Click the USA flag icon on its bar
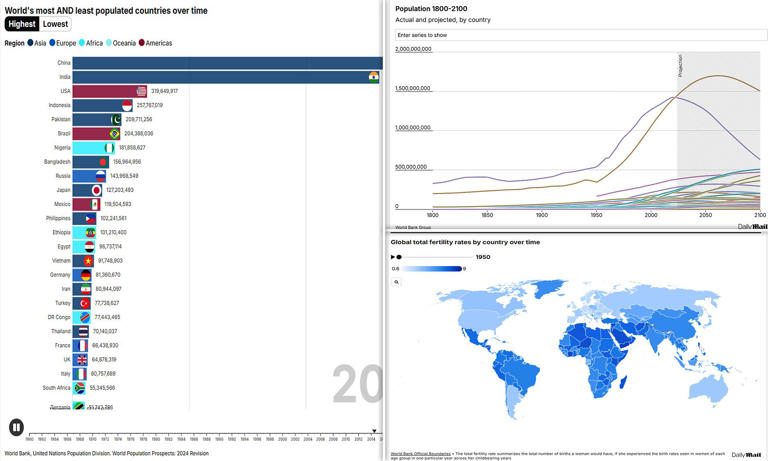This screenshot has height=461, width=768. (142, 91)
